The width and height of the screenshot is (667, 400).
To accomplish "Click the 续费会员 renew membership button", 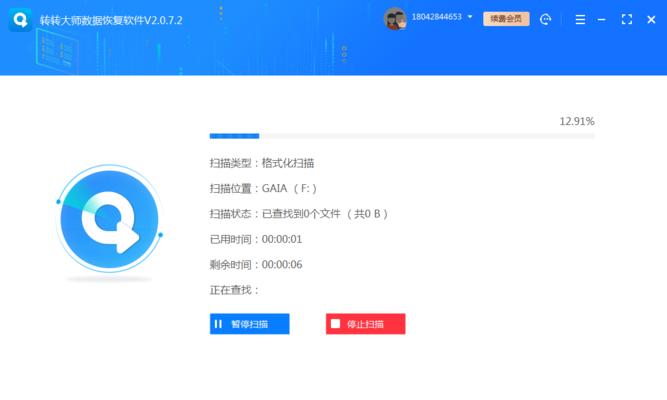I will coord(506,19).
